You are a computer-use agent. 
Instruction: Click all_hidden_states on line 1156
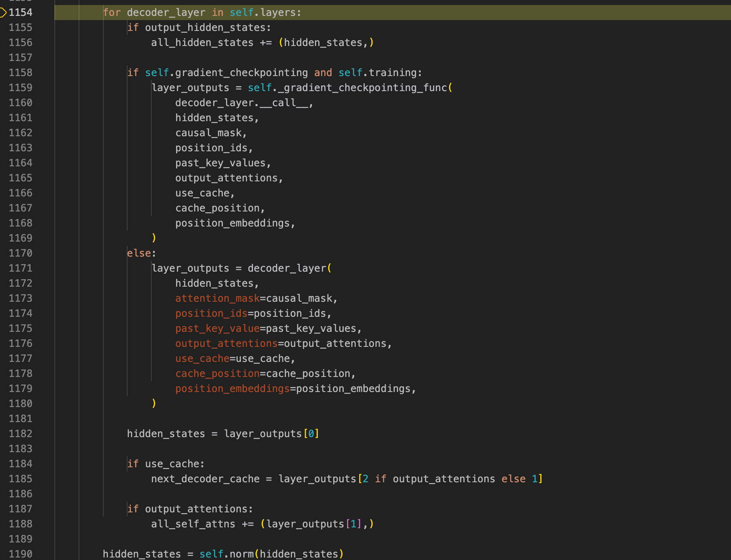tap(202, 43)
